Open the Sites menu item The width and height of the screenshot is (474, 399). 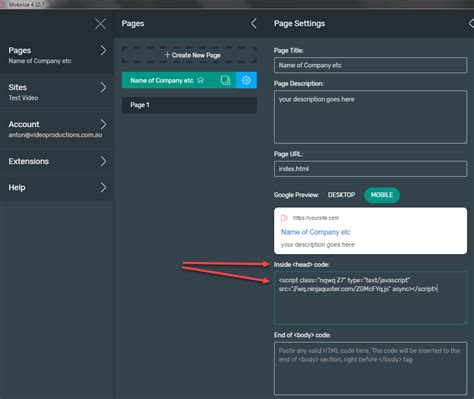57,92
